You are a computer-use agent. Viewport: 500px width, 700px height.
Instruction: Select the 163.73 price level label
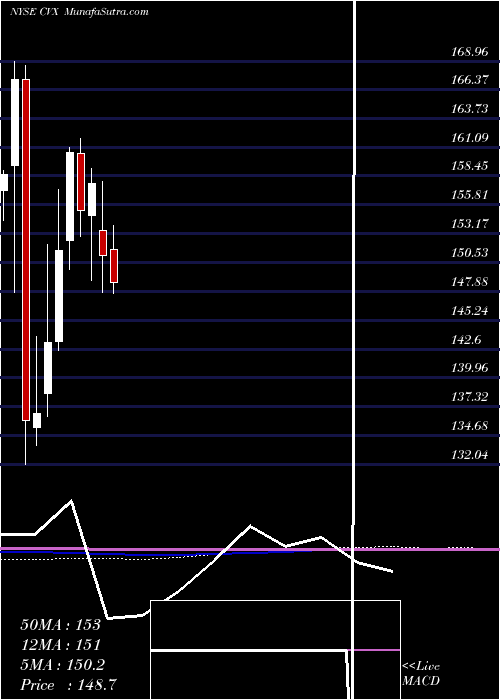470,108
